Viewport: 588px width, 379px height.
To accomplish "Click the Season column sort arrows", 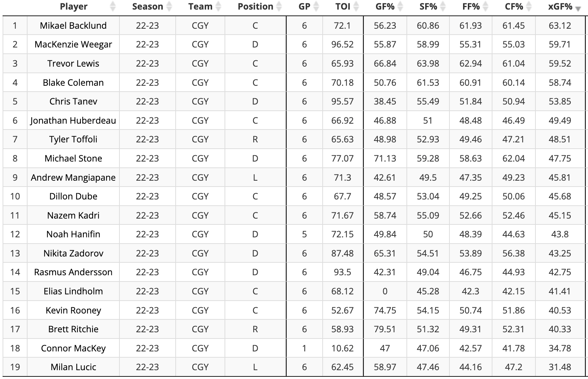I will [169, 7].
